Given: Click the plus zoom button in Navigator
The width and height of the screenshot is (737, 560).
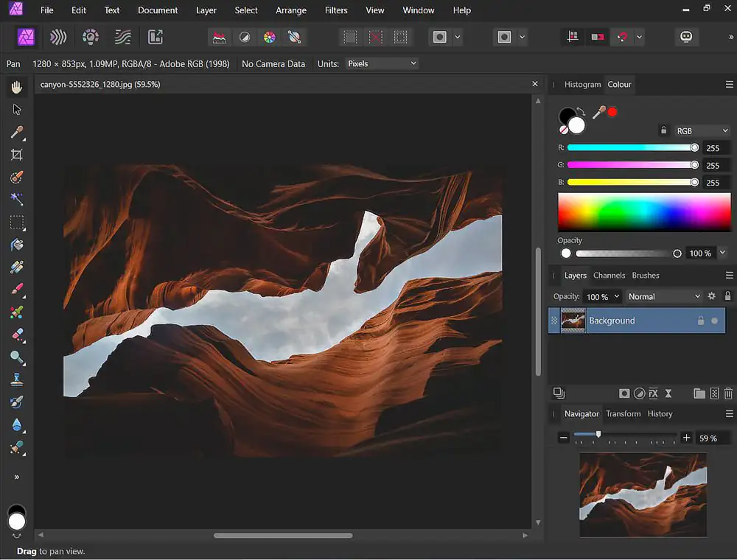Looking at the screenshot, I should pos(686,437).
